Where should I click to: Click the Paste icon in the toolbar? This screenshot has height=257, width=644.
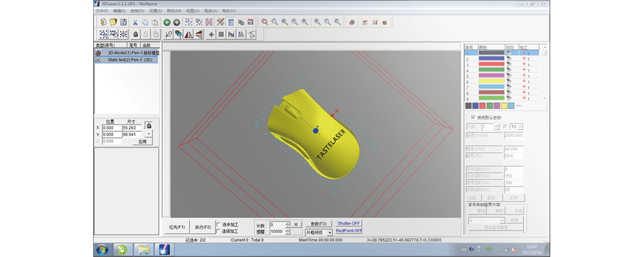tap(155, 22)
